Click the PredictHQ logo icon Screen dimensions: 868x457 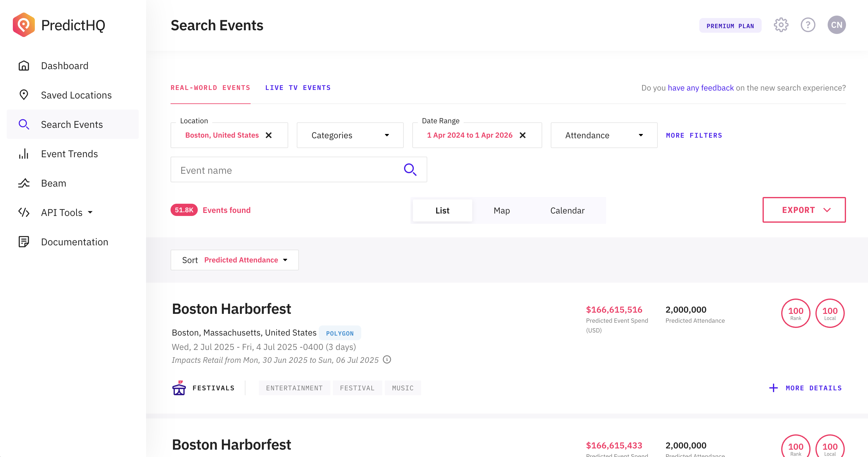pyautogui.click(x=24, y=25)
